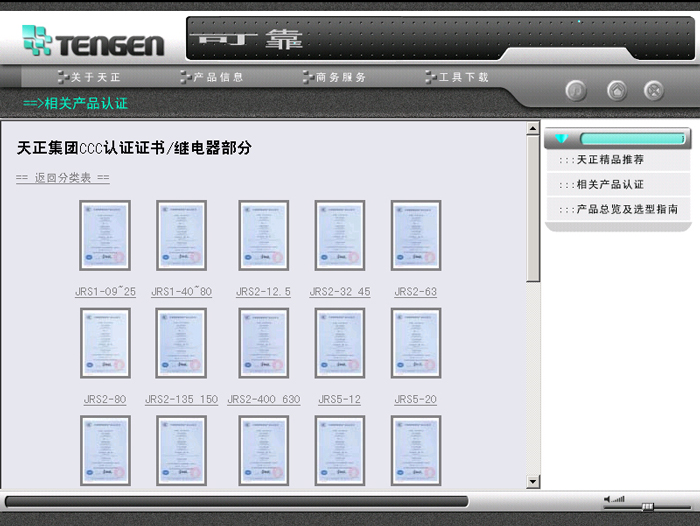The image size is (700, 526).
Task: Click the scroll-down arrow of the content pane
Action: [x=533, y=482]
